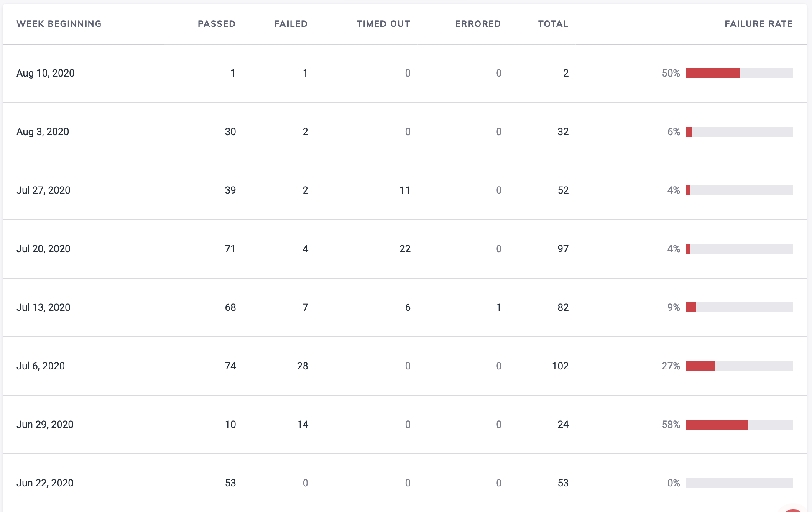Open the Jun 29, 2020 week entry
This screenshot has width=812, height=512.
point(45,424)
